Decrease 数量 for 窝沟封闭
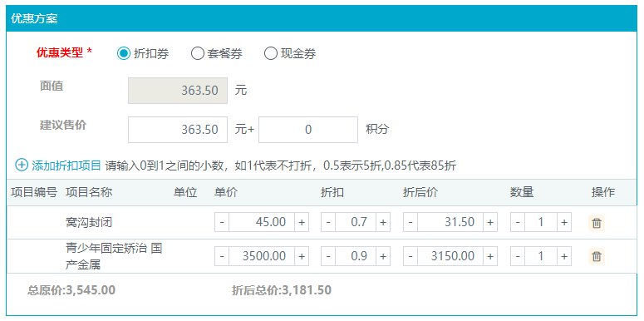Image resolution: width=644 pixels, height=321 pixels. (x=518, y=222)
